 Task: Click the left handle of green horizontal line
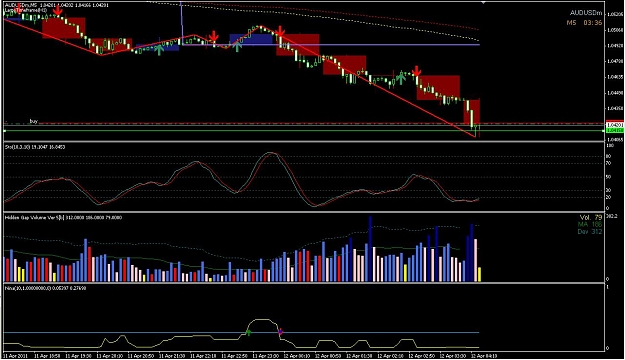point(4,130)
